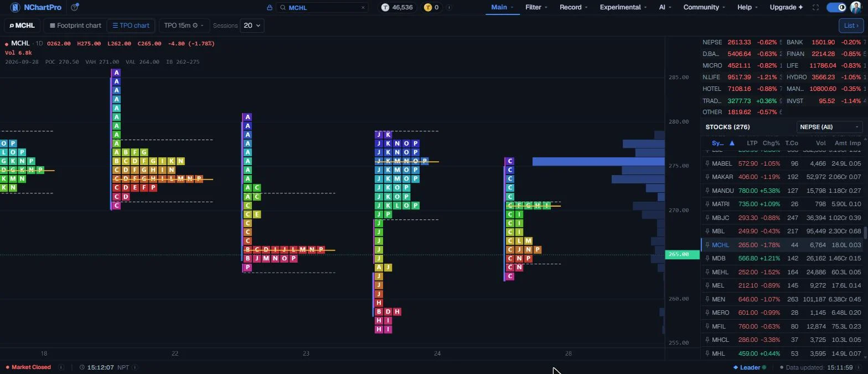Clear the MCHL search field

coord(363,8)
